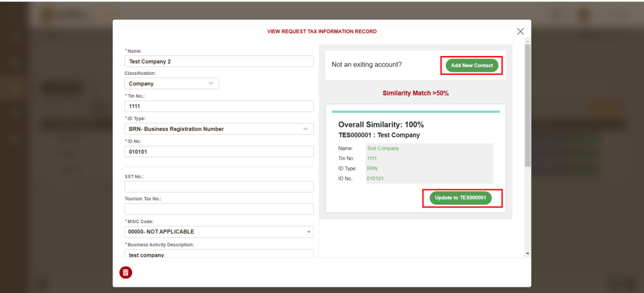
Task: Click the matched ID No. value in similarity card
Action: point(375,179)
